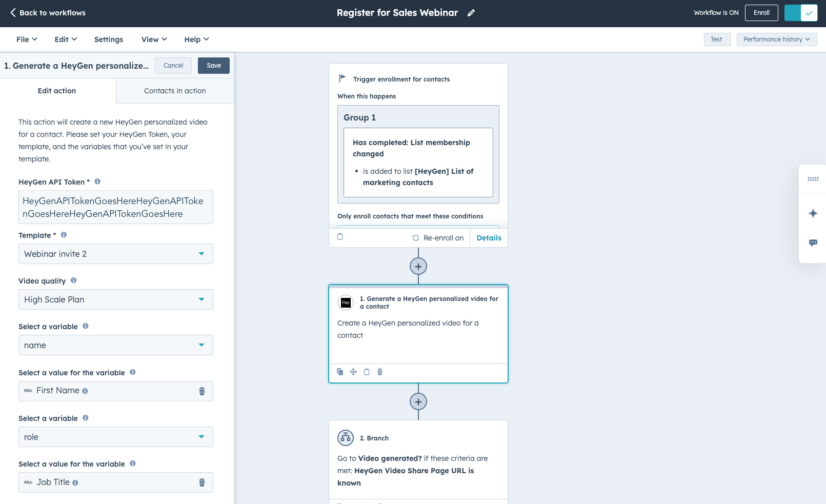Viewport: 826px width, 504px height.
Task: Select the 2. Branch step card
Action: [418, 461]
